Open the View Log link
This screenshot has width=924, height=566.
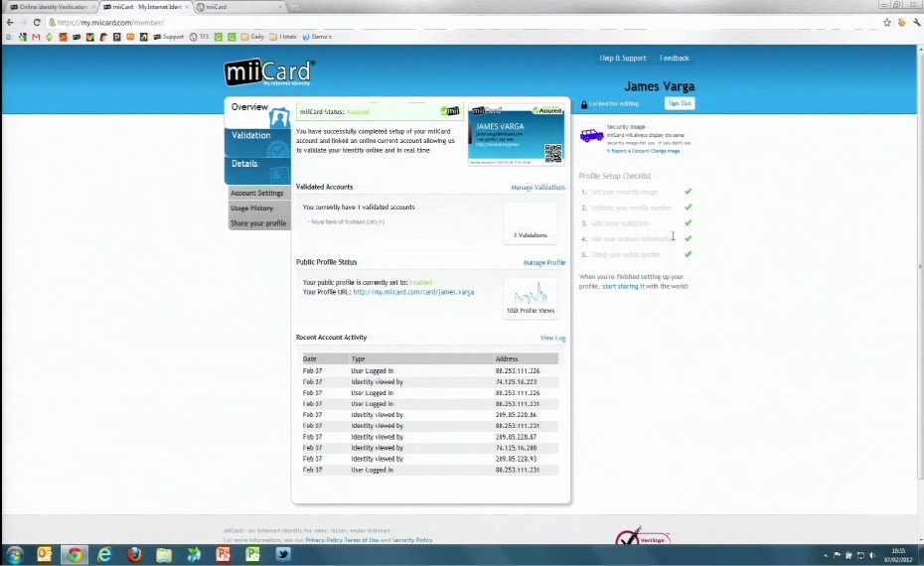click(552, 338)
